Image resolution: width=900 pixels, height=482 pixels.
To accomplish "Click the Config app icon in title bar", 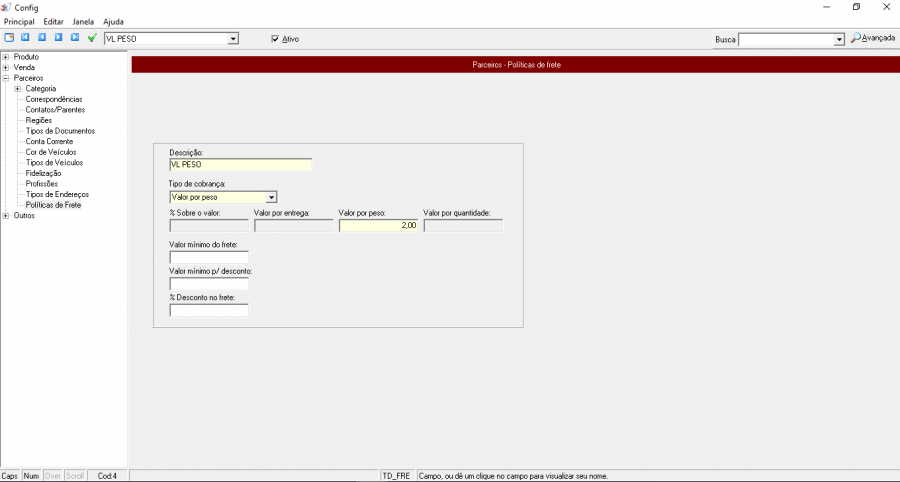I will (8, 7).
